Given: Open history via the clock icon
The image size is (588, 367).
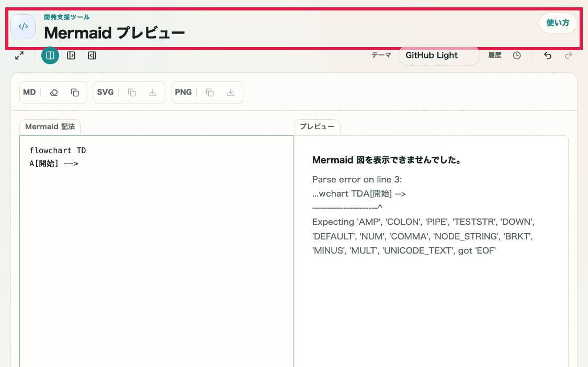Looking at the screenshot, I should (517, 55).
